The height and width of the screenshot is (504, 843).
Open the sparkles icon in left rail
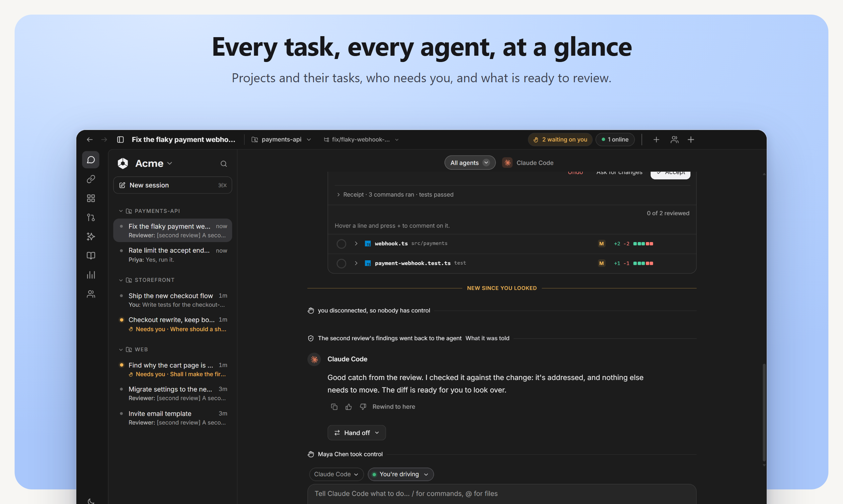pyautogui.click(x=91, y=236)
